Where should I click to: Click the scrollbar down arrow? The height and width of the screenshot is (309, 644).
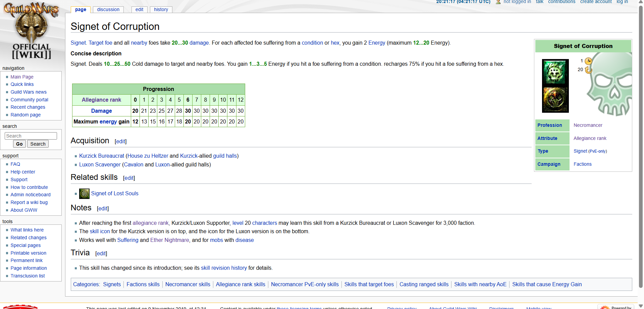point(641,306)
